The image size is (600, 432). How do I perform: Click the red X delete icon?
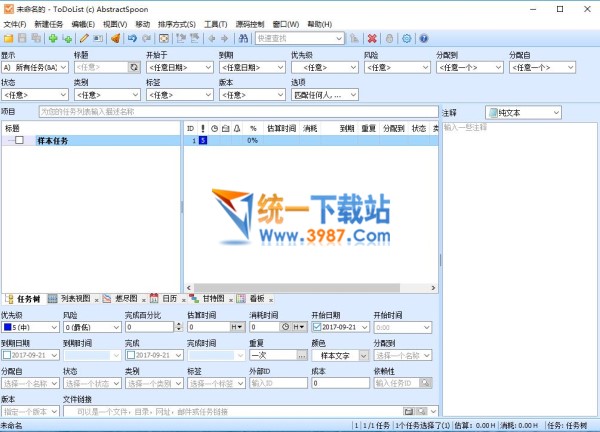coord(372,38)
